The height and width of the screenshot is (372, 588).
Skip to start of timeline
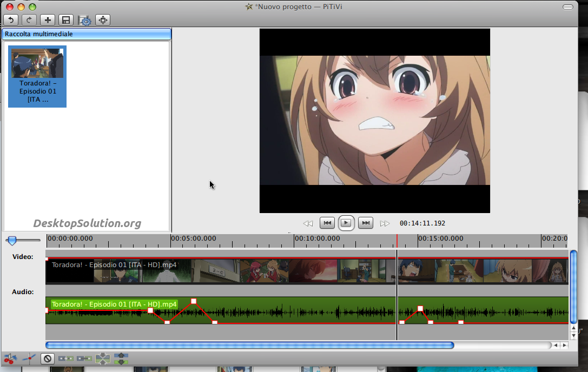(x=327, y=223)
